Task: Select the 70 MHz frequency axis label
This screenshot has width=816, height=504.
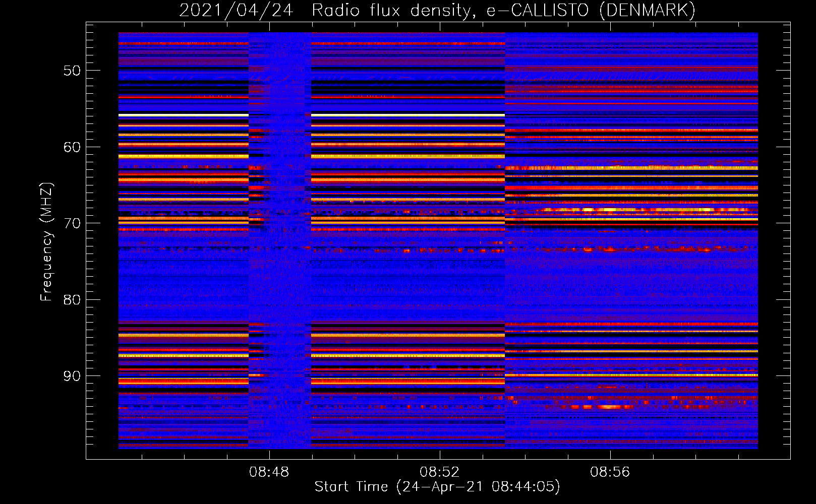Action: [72, 223]
